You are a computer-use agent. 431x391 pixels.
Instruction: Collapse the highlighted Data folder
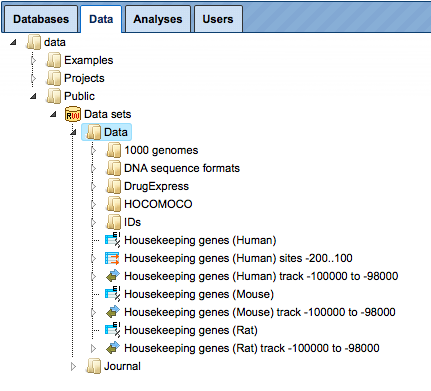coord(73,132)
